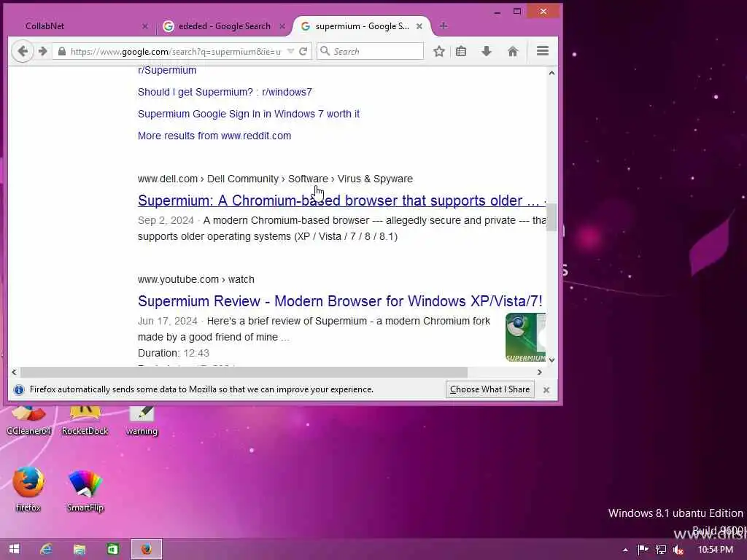Click the search magnifier icon in search box
This screenshot has height=560, width=747.
coord(325,51)
